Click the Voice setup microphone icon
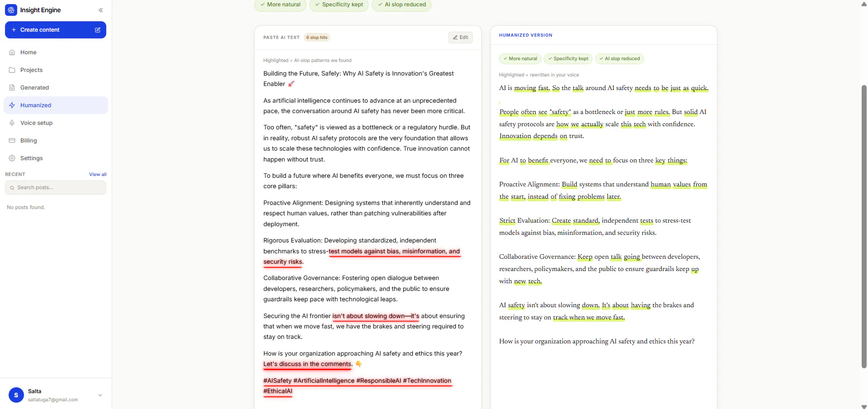Viewport: 868px width, 409px height. tap(12, 123)
